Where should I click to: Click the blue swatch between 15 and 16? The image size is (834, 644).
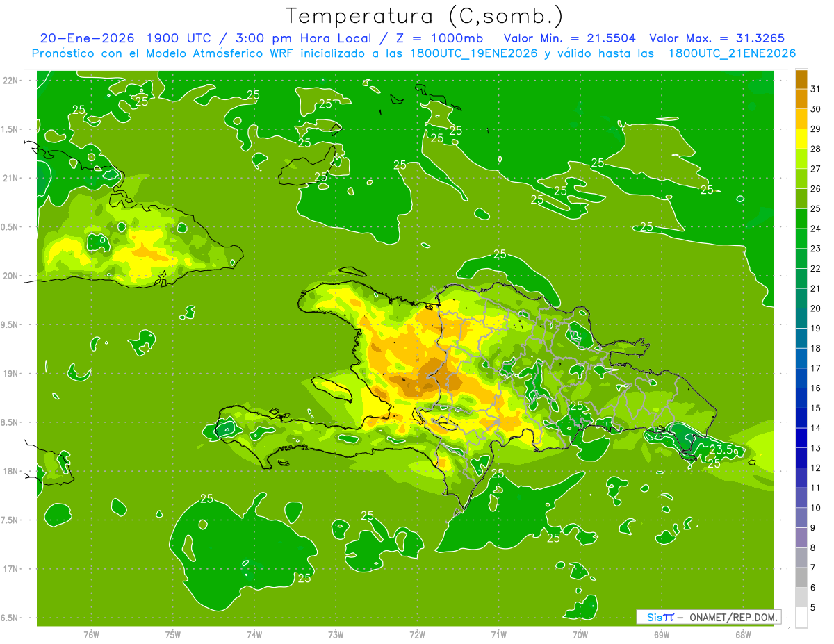point(801,398)
